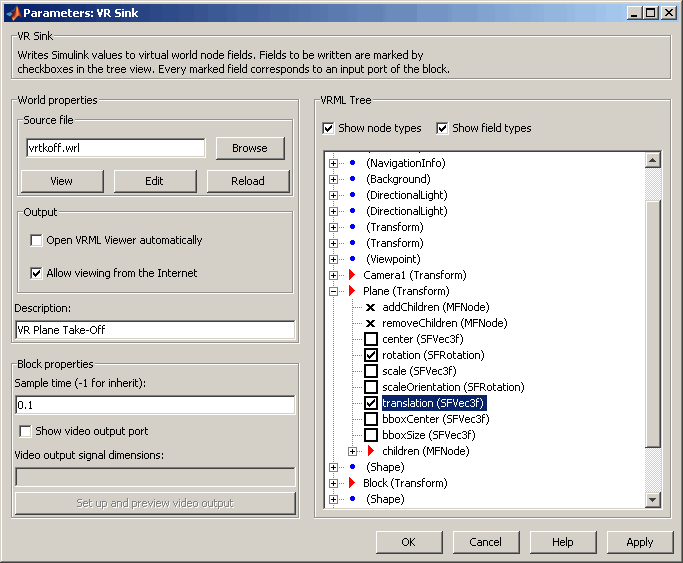This screenshot has width=683, height=563.
Task: Click the Sample time input field
Action: (155, 405)
